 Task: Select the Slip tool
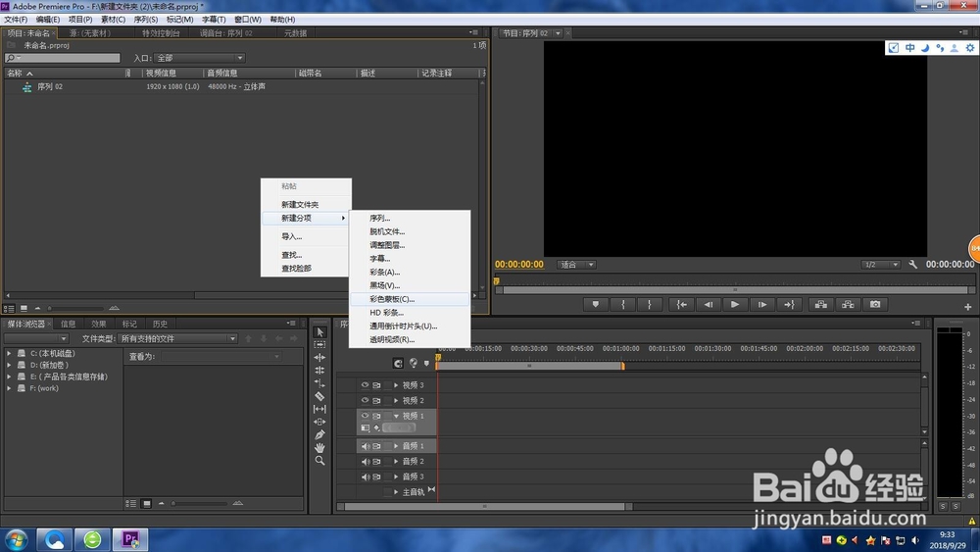[320, 409]
